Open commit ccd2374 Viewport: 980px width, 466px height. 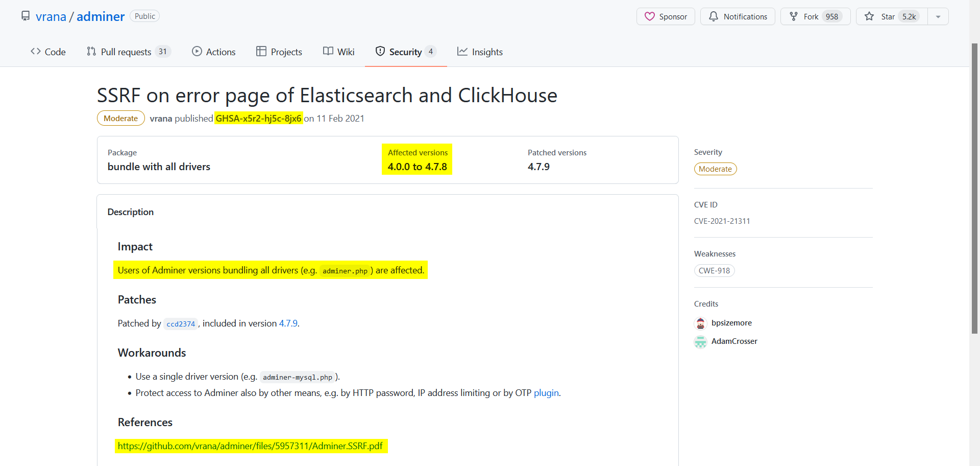(x=180, y=323)
